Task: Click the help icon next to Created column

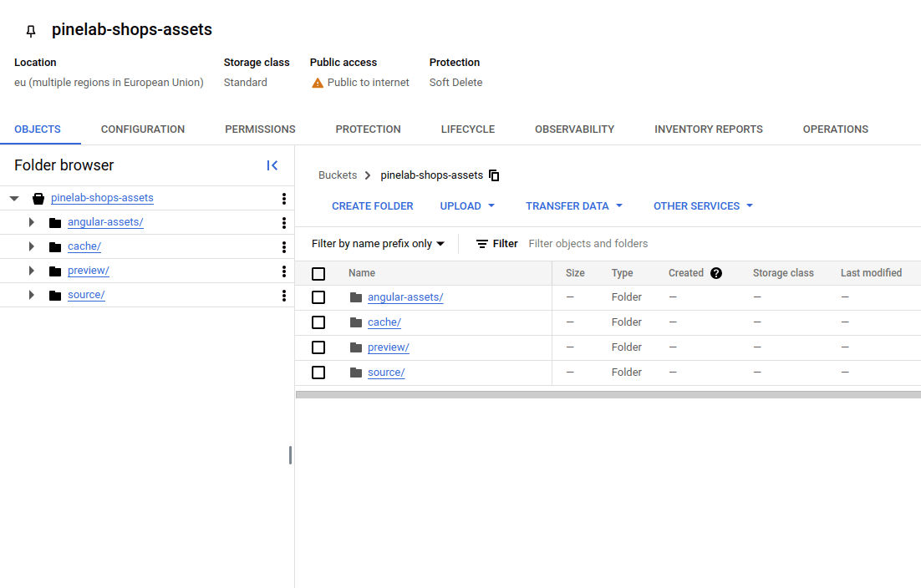Action: point(716,273)
